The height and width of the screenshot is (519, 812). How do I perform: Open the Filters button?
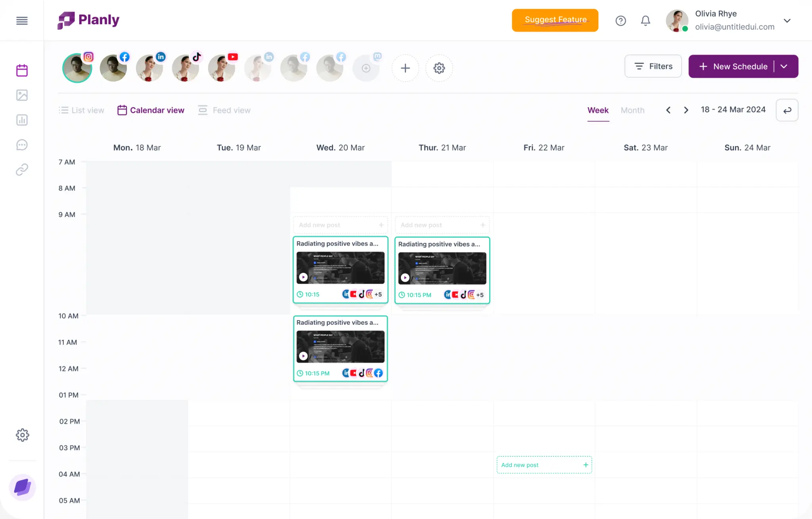coord(653,66)
